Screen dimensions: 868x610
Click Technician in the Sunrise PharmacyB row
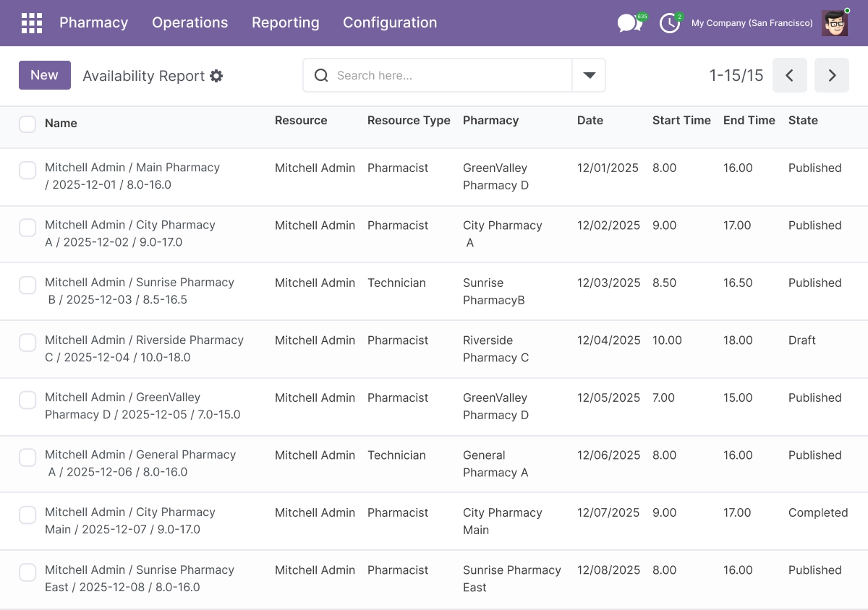pos(396,283)
